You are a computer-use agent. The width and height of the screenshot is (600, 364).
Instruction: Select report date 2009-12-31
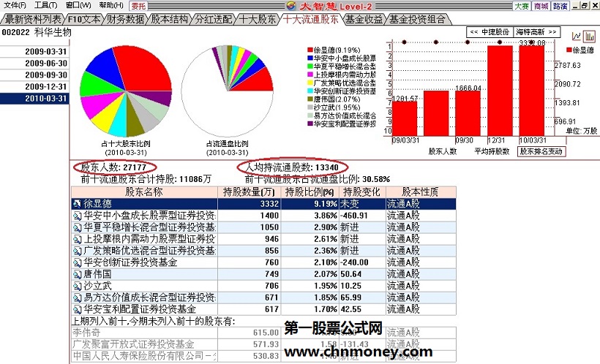(x=34, y=87)
